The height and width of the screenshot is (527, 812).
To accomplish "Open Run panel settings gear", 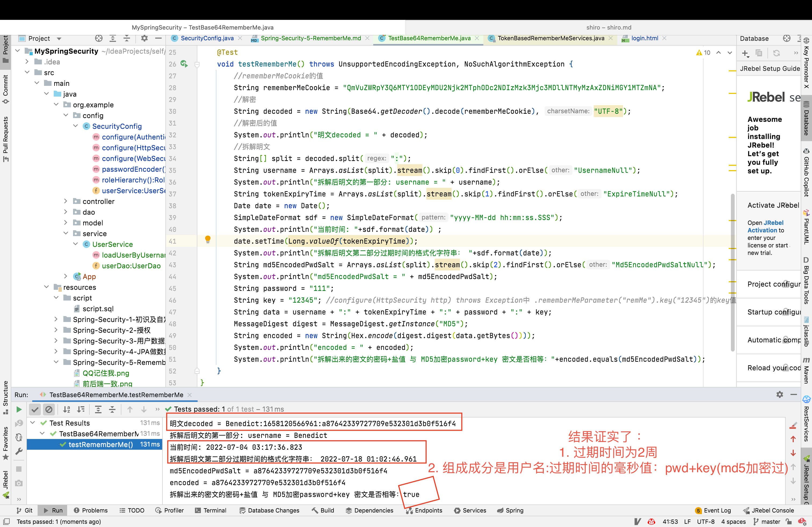I will [x=780, y=394].
